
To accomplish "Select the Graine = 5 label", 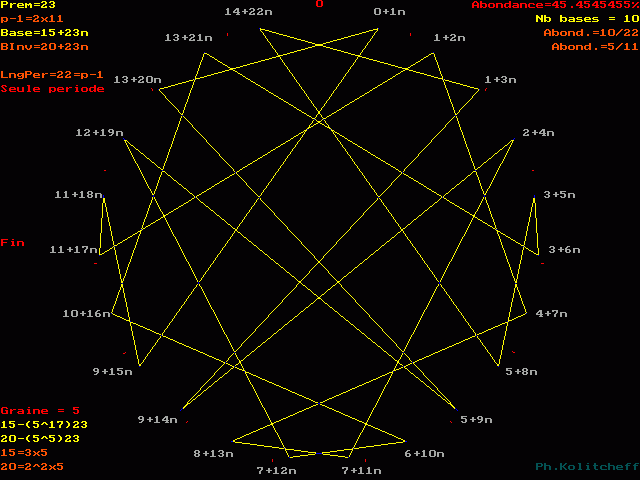I will pos(40,411).
